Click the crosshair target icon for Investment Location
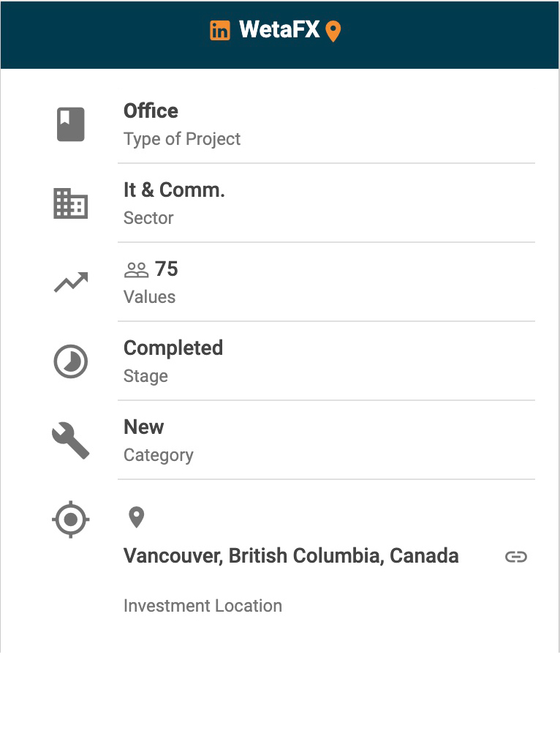The width and height of the screenshot is (560, 739). coord(71,520)
